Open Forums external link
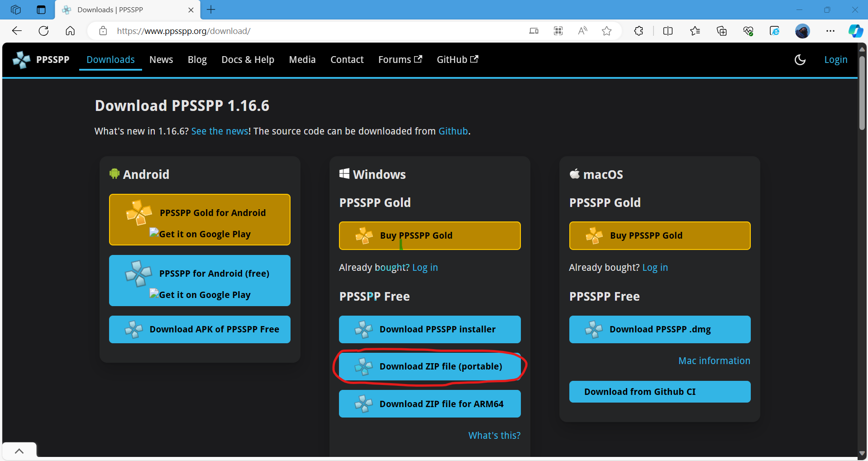 tap(400, 60)
